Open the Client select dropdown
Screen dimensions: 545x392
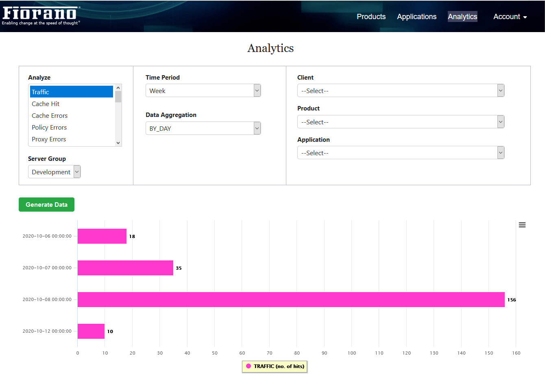point(401,91)
